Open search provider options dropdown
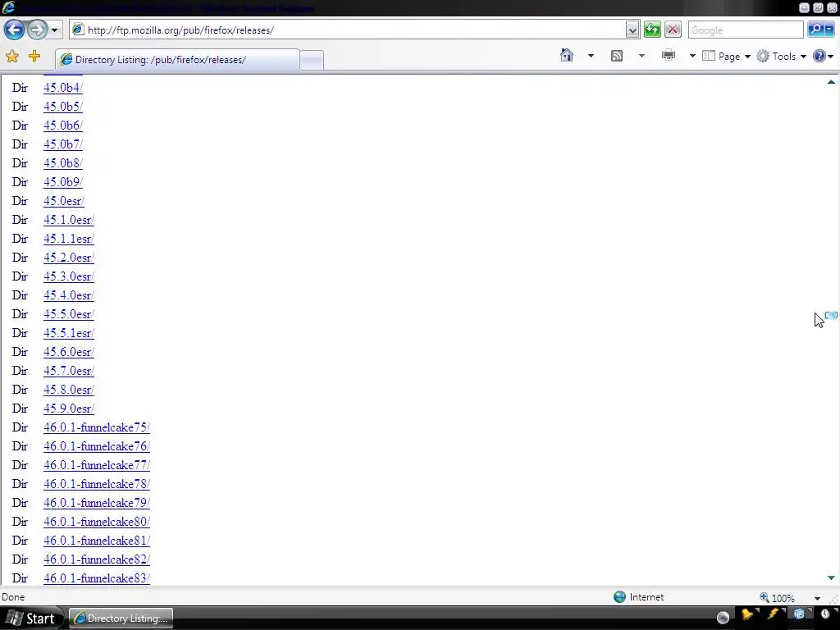Screen dimensions: 840x630 (x=829, y=30)
